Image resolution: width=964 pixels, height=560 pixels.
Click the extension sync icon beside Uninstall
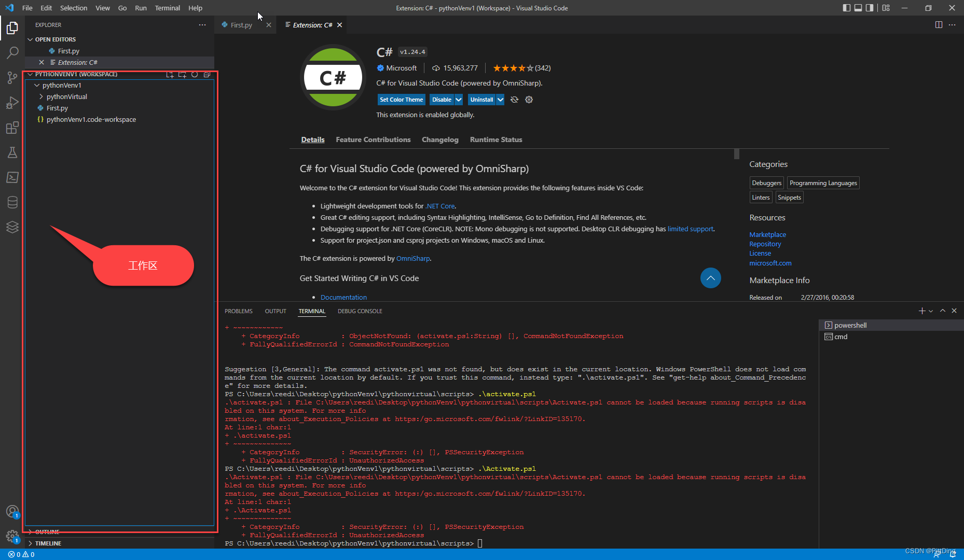[x=514, y=100]
